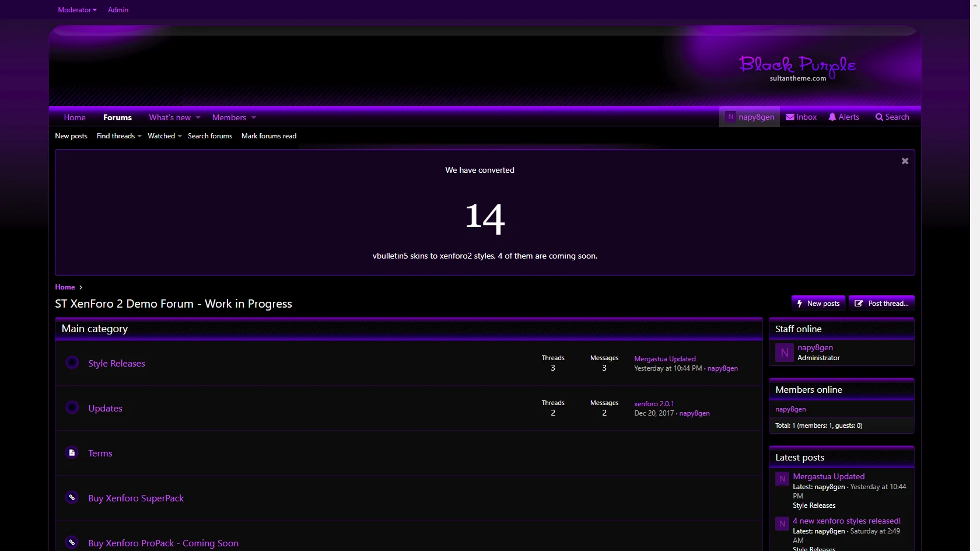Click the lightning icon on New posts
The image size is (980, 551).
[800, 302]
